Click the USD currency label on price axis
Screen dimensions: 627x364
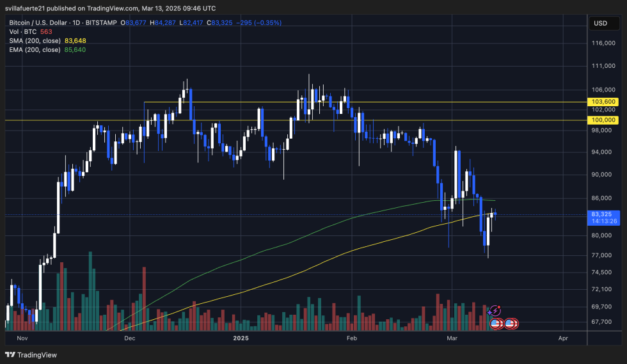pyautogui.click(x=601, y=23)
